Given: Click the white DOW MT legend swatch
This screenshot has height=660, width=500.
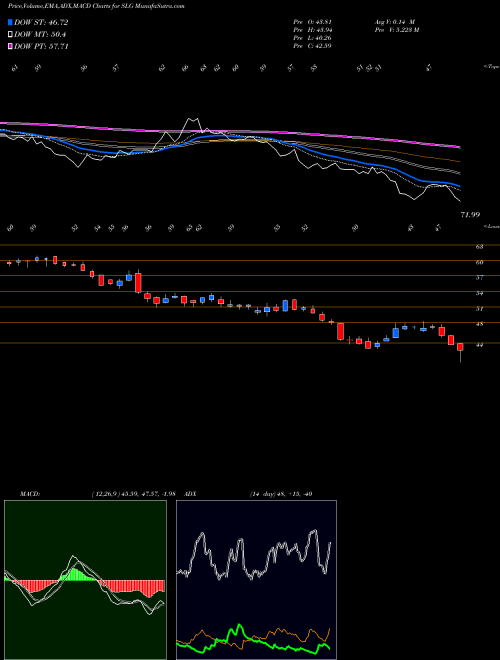Looking at the screenshot, I should pyautogui.click(x=10, y=35).
